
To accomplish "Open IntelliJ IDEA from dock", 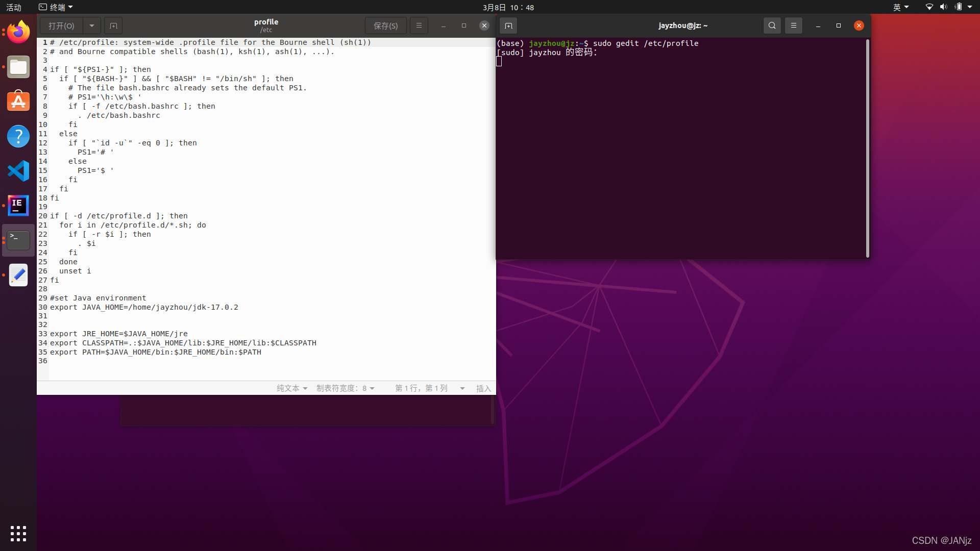I will pyautogui.click(x=18, y=206).
